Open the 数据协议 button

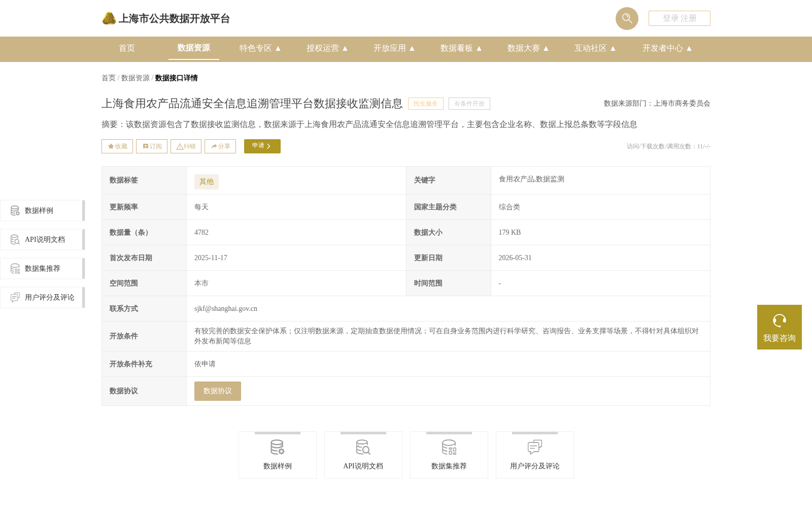pyautogui.click(x=218, y=391)
